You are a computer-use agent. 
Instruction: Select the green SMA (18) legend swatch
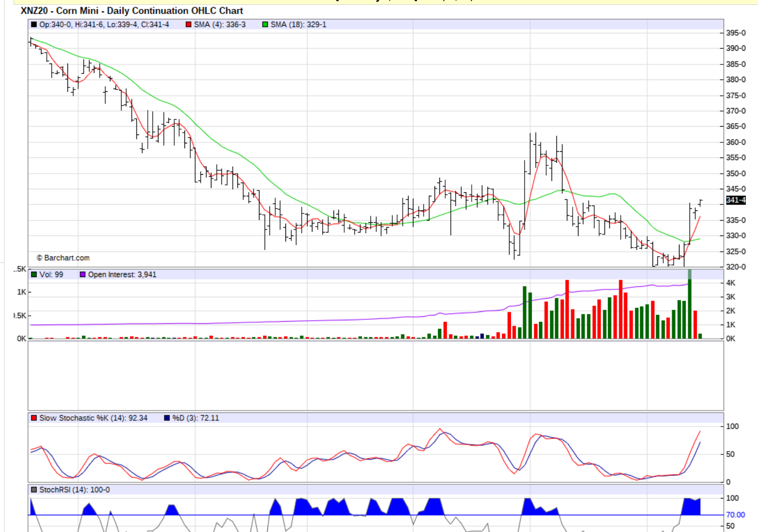[x=265, y=25]
